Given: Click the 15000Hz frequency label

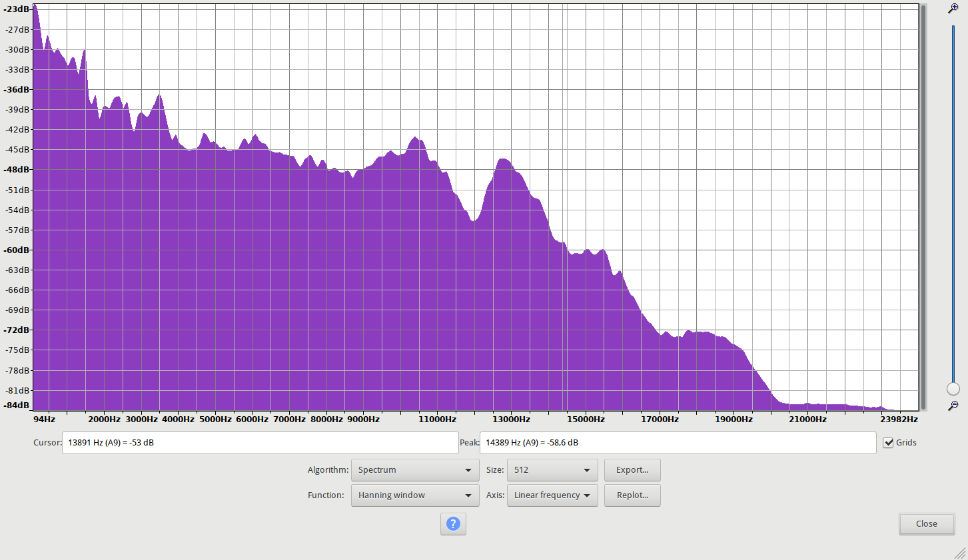Looking at the screenshot, I should click(x=586, y=420).
